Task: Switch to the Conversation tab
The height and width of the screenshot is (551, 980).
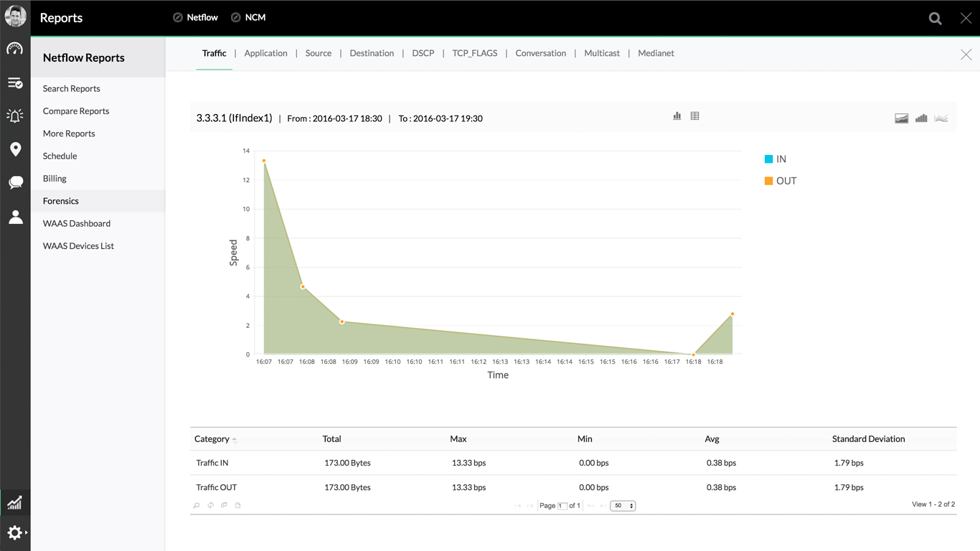Action: click(x=540, y=53)
